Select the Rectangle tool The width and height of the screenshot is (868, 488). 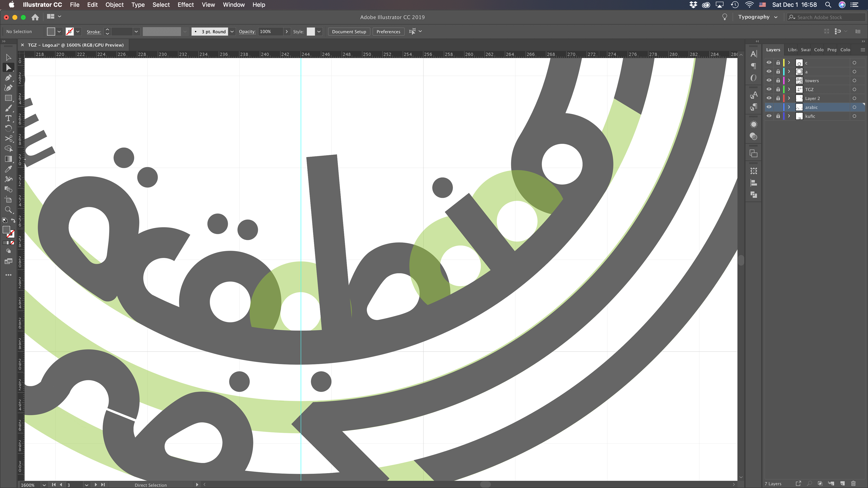8,98
